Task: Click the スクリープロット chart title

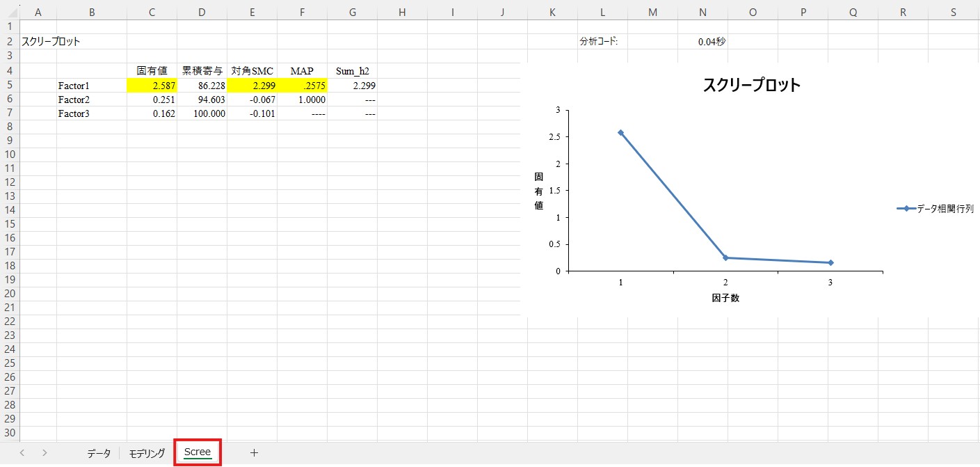Action: pyautogui.click(x=751, y=86)
